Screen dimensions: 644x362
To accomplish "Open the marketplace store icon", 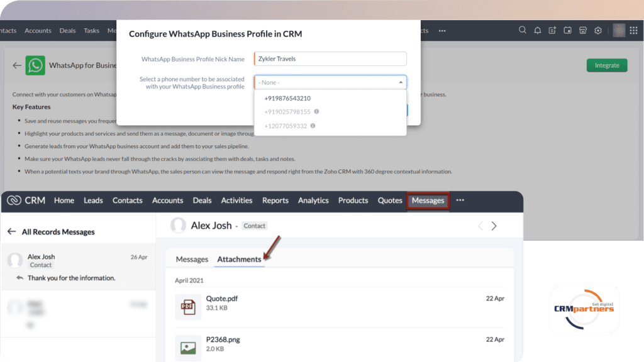I will point(583,30).
